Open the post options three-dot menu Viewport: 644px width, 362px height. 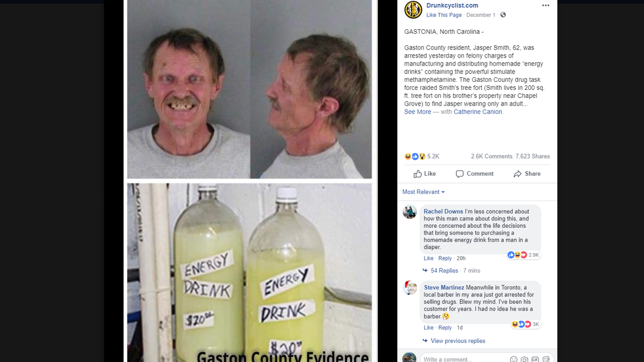point(546,5)
